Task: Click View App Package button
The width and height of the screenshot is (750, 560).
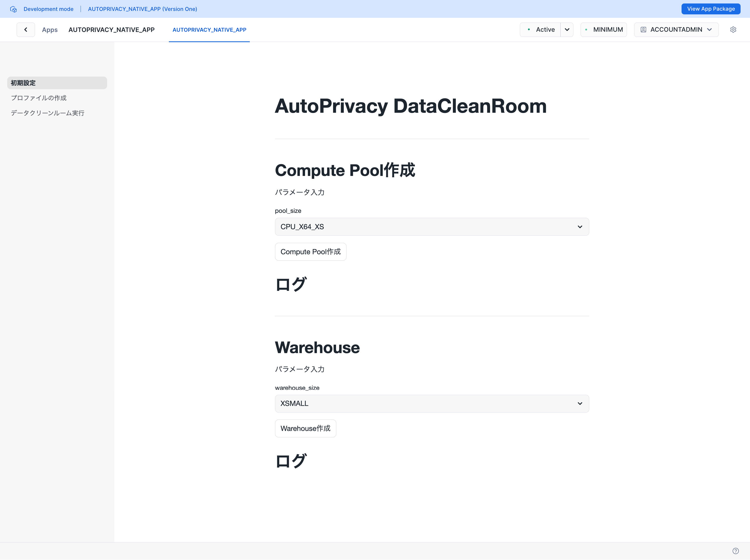Action: [x=711, y=9]
